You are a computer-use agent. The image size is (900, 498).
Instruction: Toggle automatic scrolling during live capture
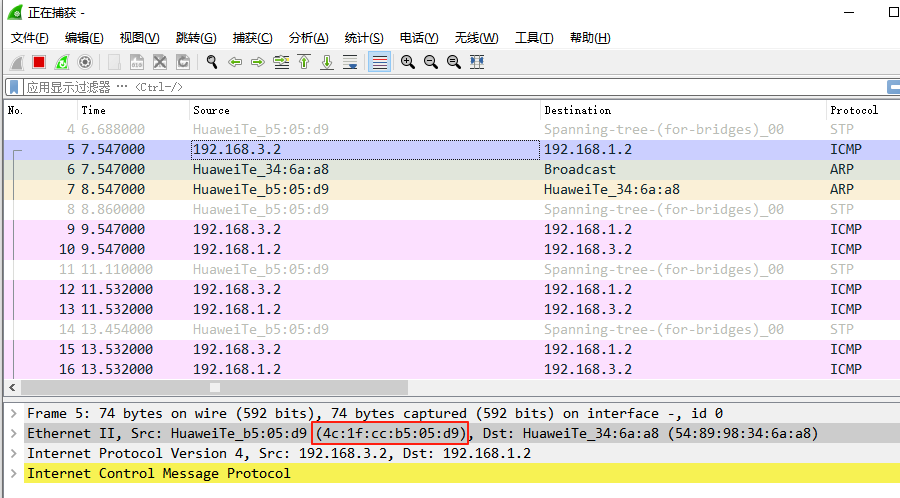click(x=350, y=62)
